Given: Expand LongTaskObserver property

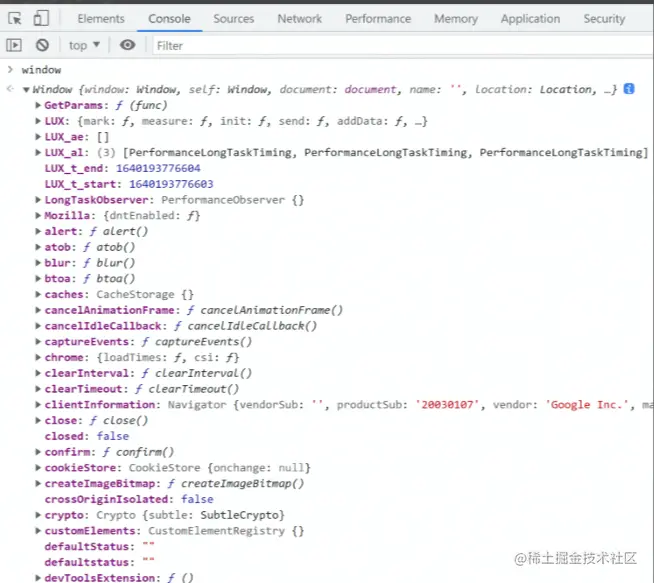Looking at the screenshot, I should tap(38, 200).
